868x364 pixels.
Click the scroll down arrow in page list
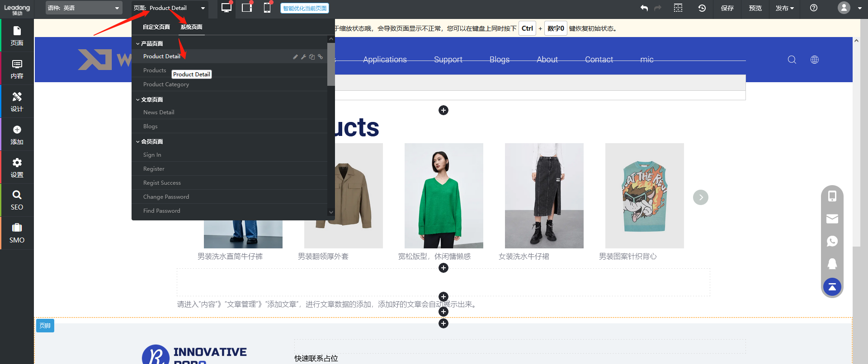click(331, 212)
